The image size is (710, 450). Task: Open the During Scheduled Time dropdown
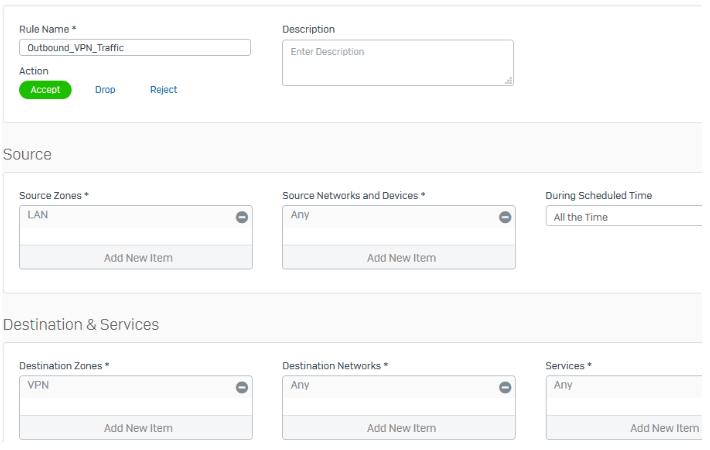[x=625, y=217]
